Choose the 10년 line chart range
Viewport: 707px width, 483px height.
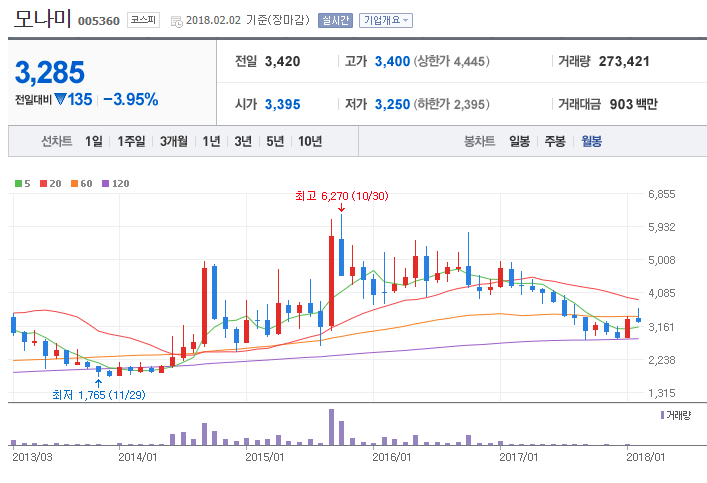[310, 141]
